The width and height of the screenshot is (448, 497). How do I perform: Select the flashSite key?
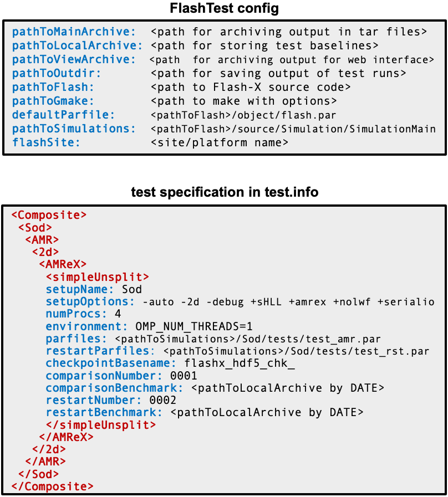point(46,143)
